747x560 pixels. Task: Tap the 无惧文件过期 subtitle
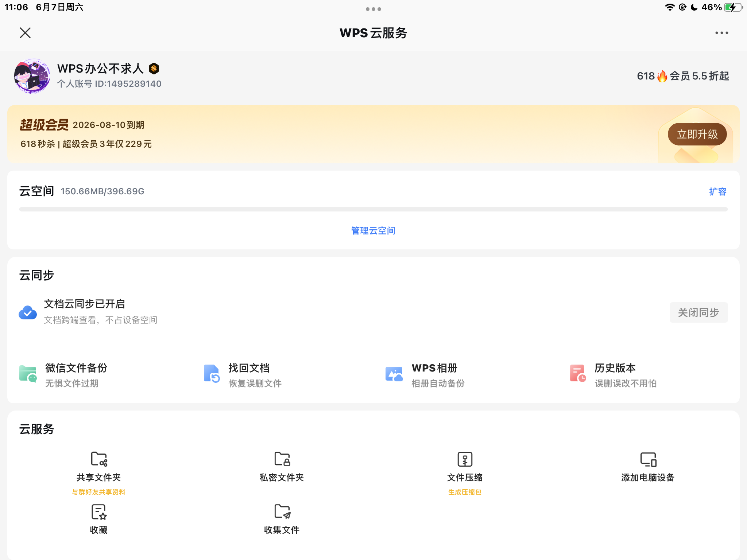[x=72, y=384]
